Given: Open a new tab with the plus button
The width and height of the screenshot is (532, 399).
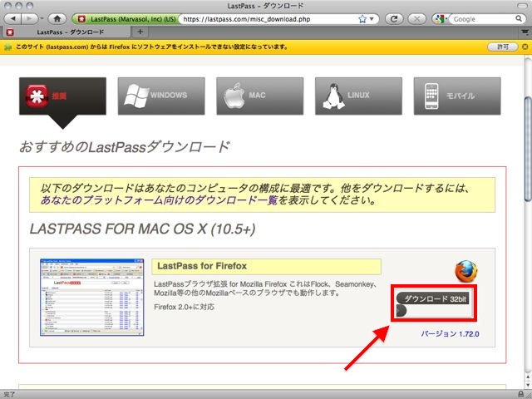Looking at the screenshot, I should 140,32.
